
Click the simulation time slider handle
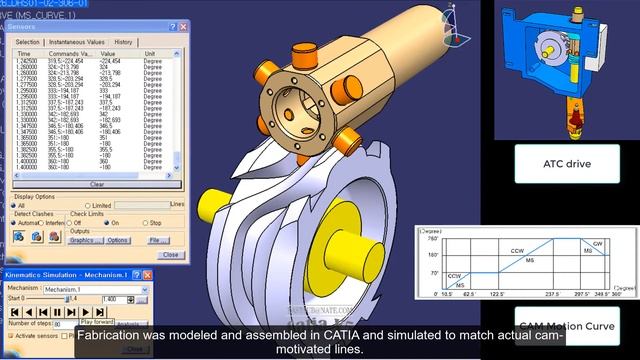[x=67, y=299]
